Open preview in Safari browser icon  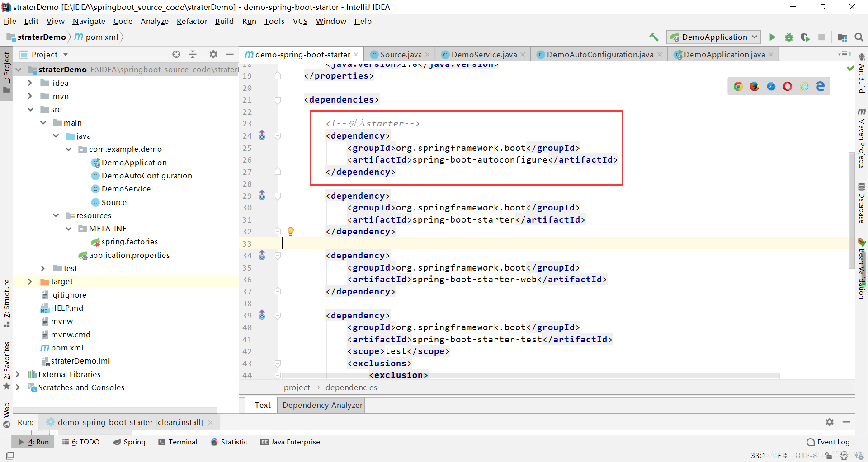(771, 86)
